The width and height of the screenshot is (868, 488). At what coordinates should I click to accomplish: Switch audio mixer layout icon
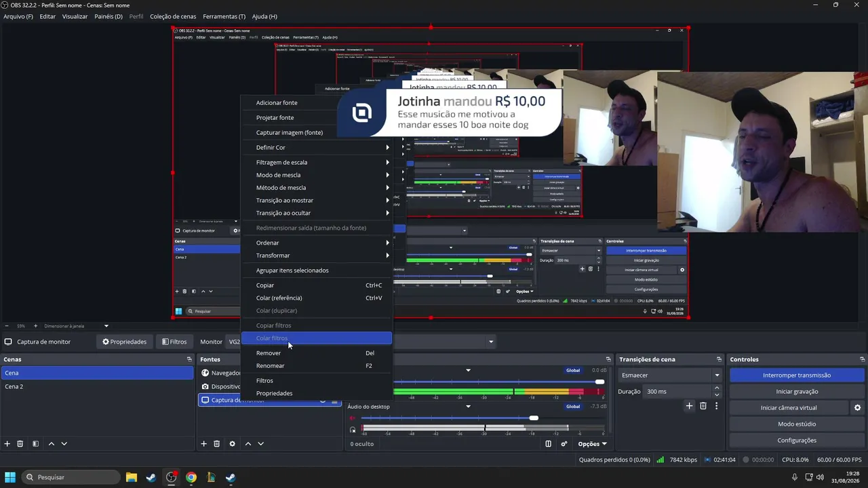(549, 444)
